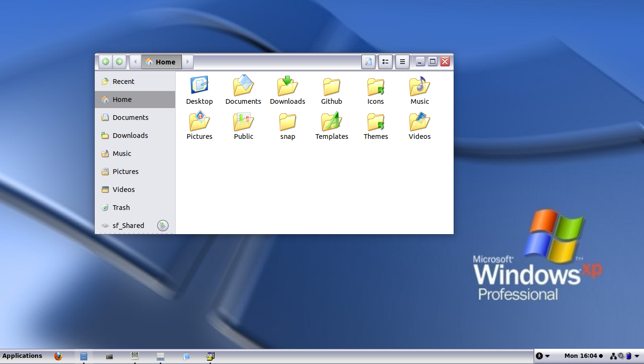Screen dimensions: 644x364
Task: Open Trash from the sidebar
Action: [135, 208]
